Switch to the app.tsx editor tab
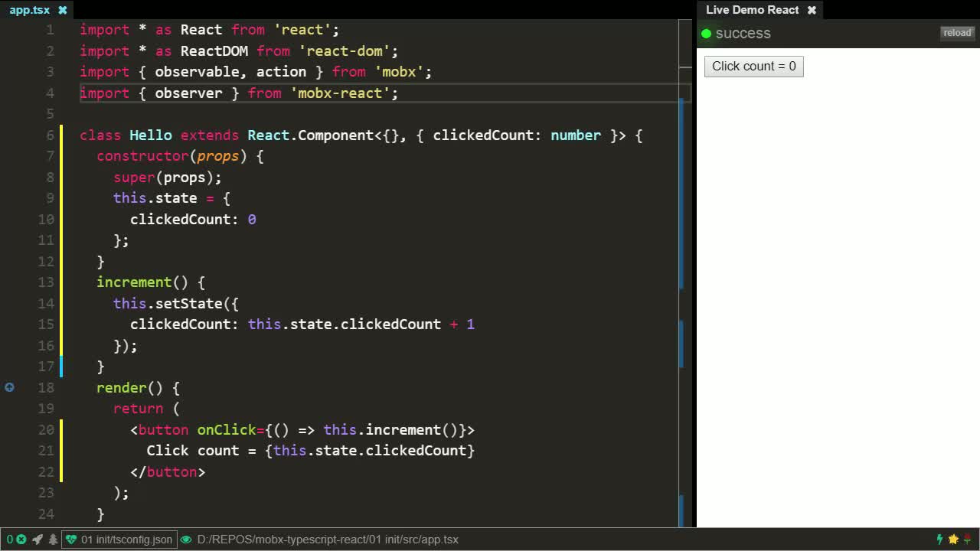980x551 pixels. (29, 10)
